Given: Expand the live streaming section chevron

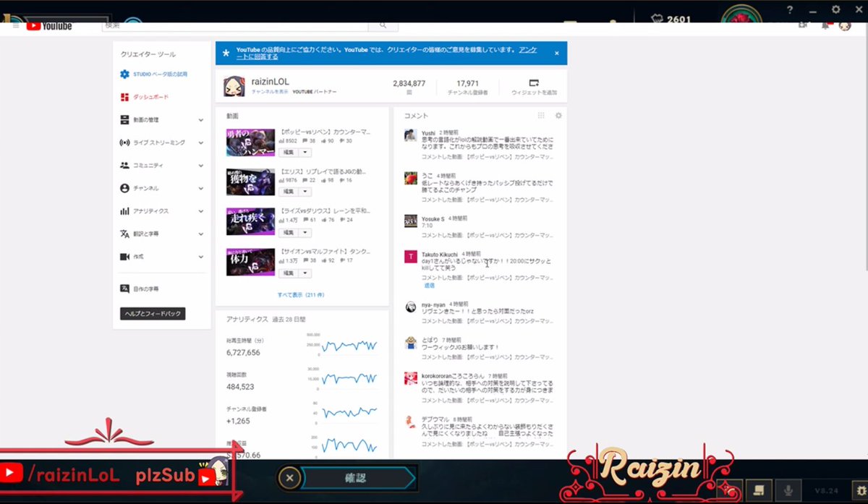Looking at the screenshot, I should click(201, 142).
